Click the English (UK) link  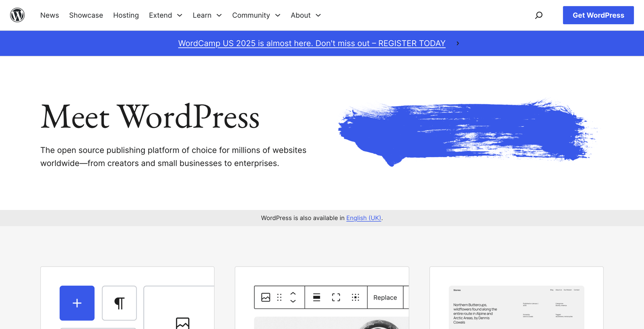coord(363,218)
